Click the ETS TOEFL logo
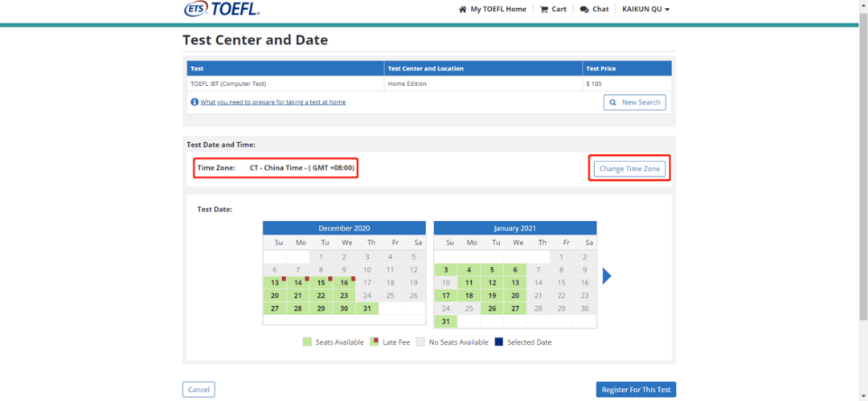 point(222,8)
